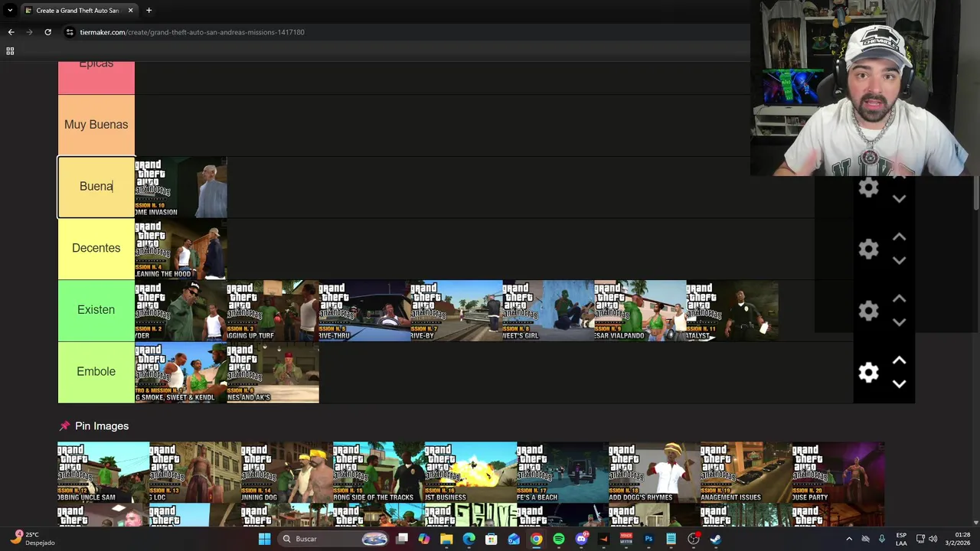Close the Create a Grand Theft Auto tab
980x551 pixels.
[x=130, y=11]
